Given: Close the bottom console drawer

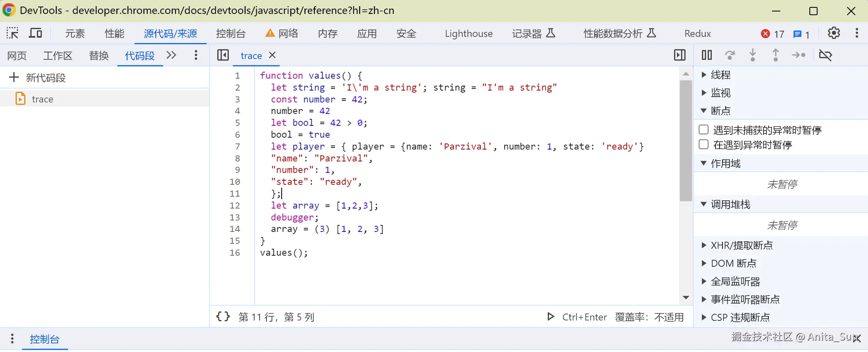Looking at the screenshot, I should (x=857, y=338).
